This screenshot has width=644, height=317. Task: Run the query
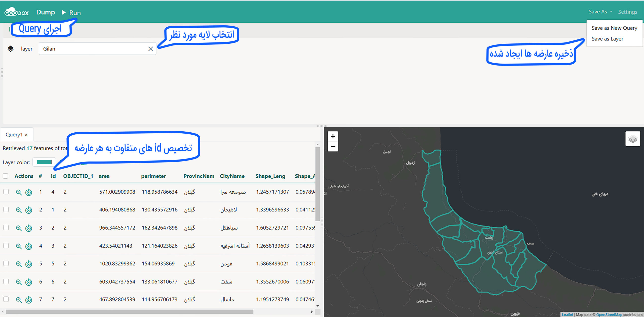71,13
